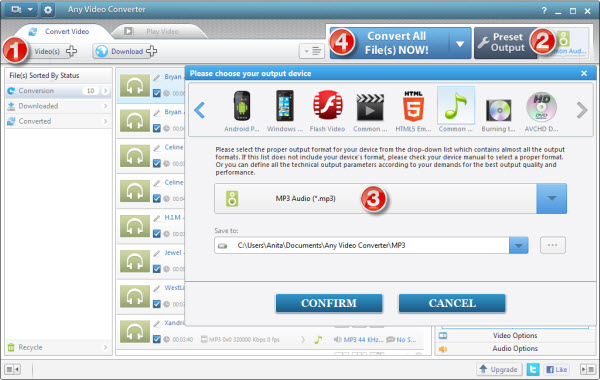Uncheck the WestLi file checkbox
The image size is (600, 380).
(157, 304)
